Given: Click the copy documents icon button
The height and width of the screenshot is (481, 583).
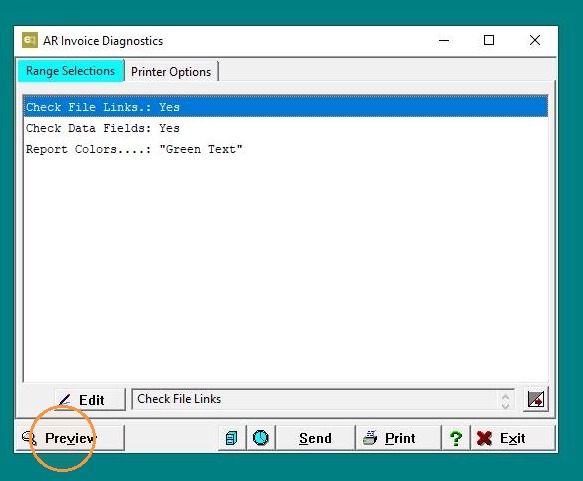Looking at the screenshot, I should point(232,438).
